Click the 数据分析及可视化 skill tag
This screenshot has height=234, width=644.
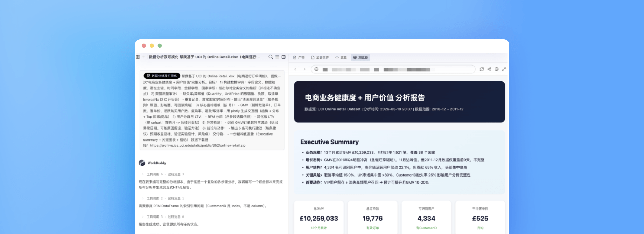click(162, 76)
